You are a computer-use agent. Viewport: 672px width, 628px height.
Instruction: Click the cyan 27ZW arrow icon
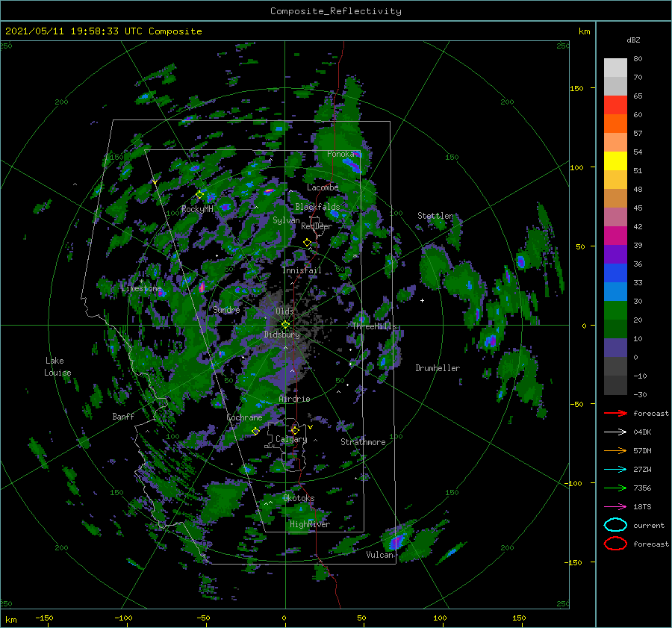615,470
